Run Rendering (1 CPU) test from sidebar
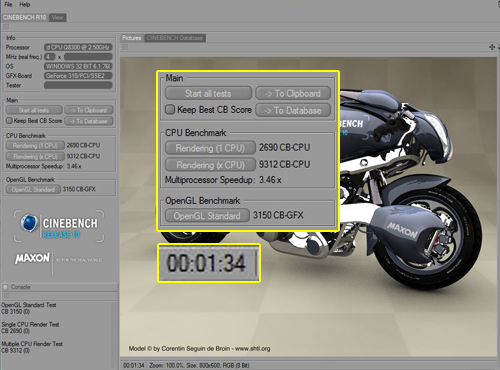500x370 pixels. click(35, 146)
